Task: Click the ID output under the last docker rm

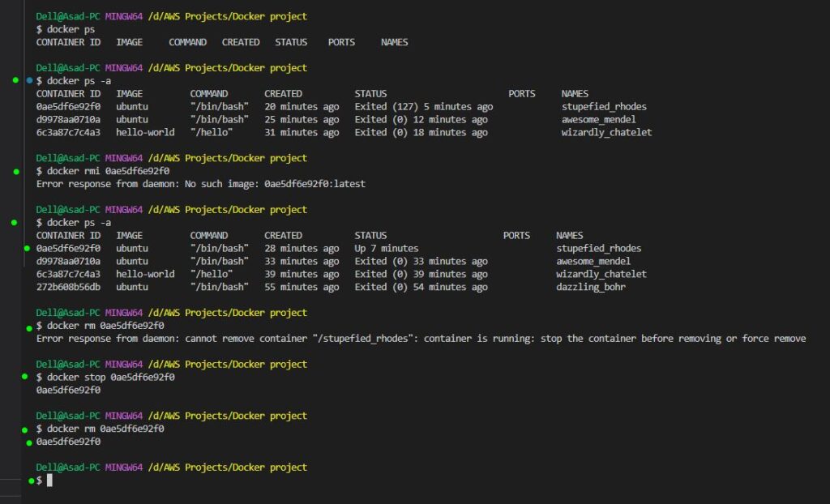Action: (x=68, y=442)
